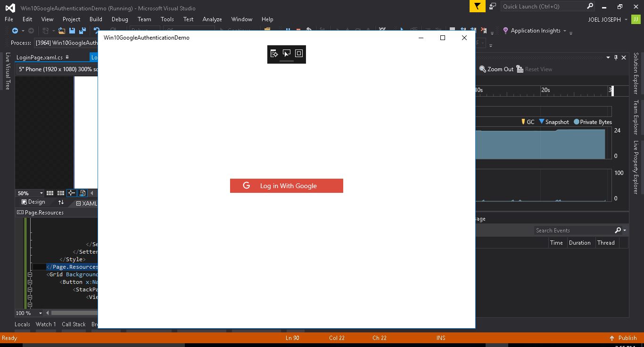Open the Debug menu

[119, 19]
